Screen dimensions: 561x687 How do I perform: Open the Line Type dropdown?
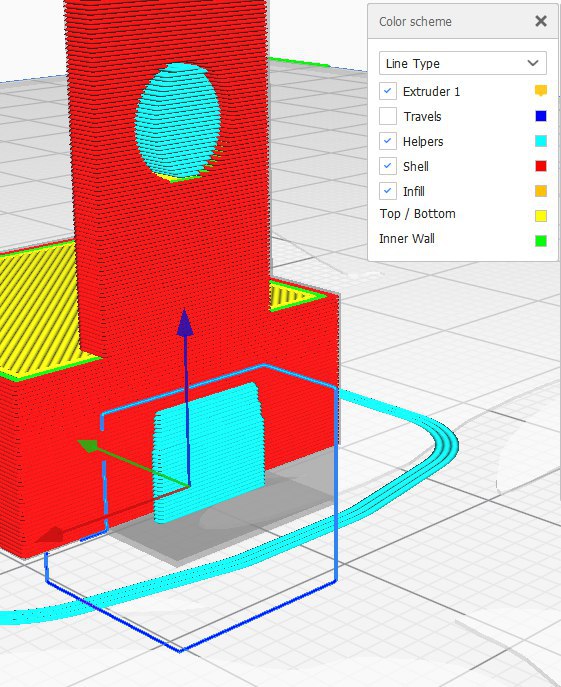[x=463, y=63]
